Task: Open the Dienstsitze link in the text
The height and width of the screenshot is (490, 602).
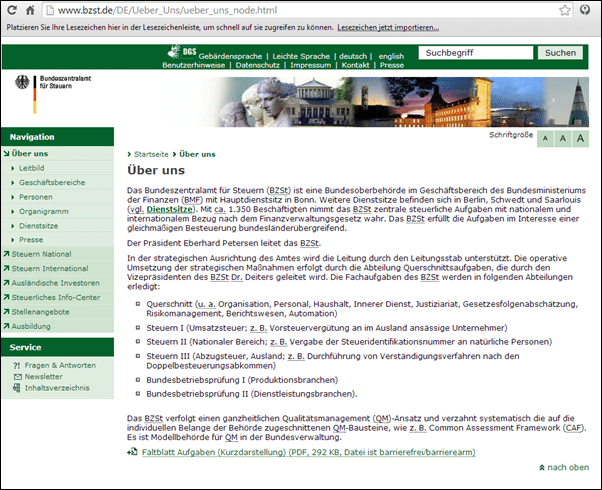Action: pyautogui.click(x=169, y=209)
